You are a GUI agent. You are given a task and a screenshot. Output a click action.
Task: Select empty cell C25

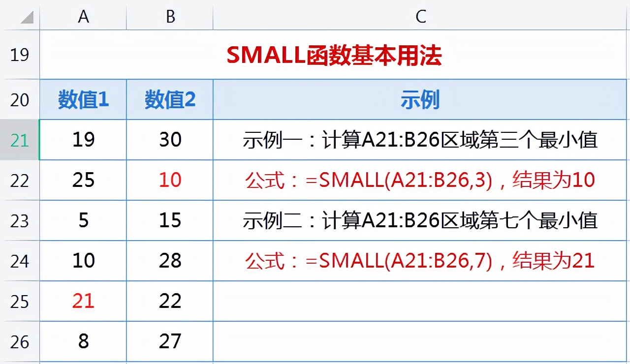(x=420, y=301)
